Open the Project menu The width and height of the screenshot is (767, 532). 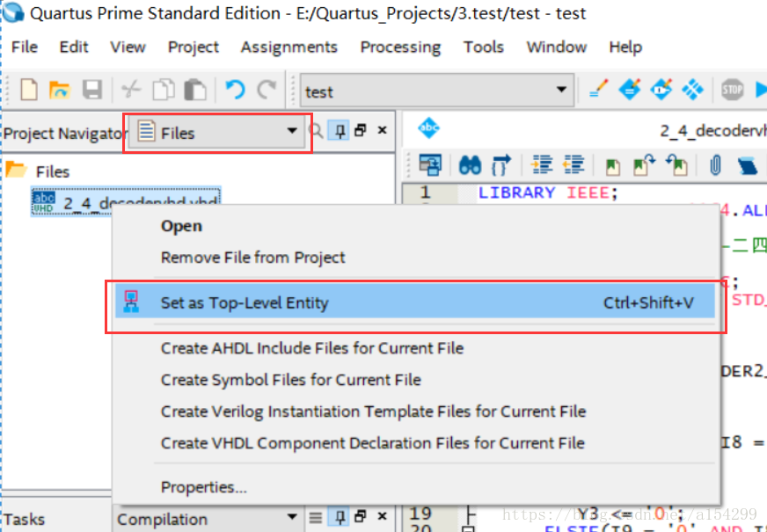(x=194, y=47)
